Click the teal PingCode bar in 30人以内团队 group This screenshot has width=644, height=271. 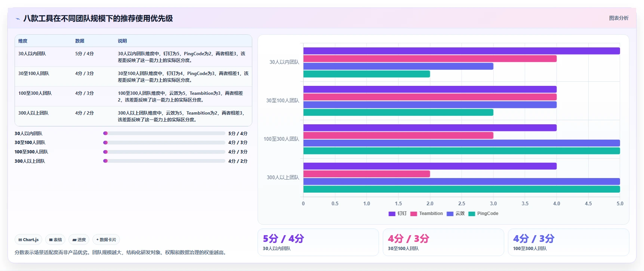coord(367,74)
